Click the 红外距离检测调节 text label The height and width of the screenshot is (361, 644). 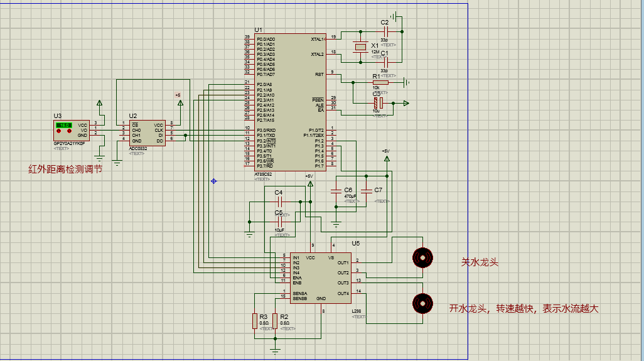(x=65, y=169)
